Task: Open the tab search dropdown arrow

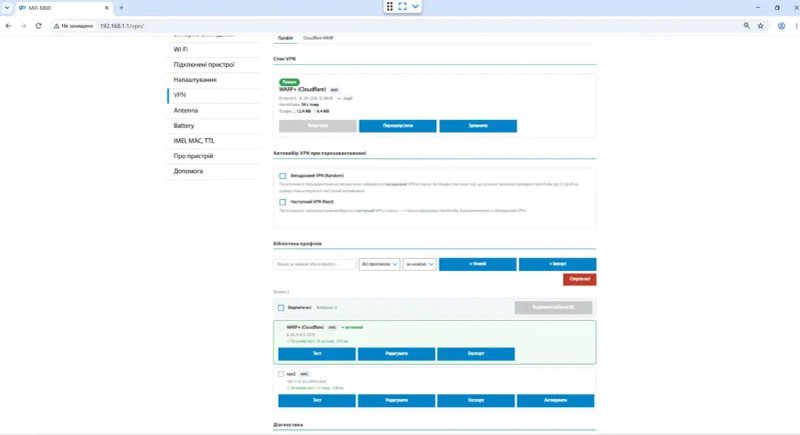Action: click(x=7, y=8)
